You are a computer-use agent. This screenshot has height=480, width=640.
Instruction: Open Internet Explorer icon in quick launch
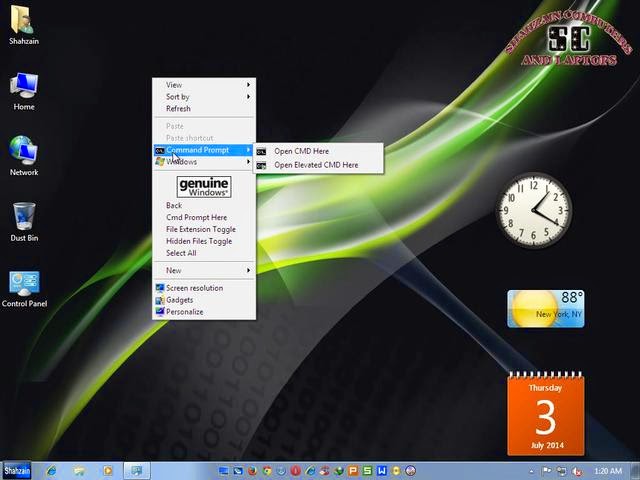pos(310,471)
